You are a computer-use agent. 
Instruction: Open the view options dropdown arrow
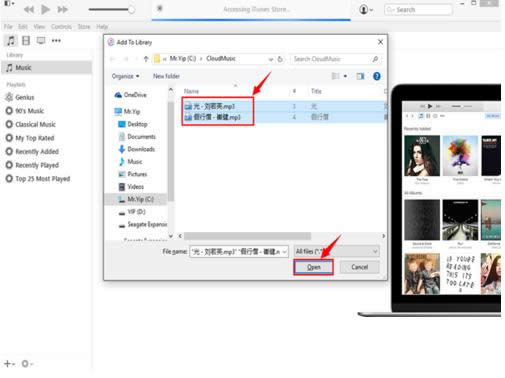click(x=345, y=76)
